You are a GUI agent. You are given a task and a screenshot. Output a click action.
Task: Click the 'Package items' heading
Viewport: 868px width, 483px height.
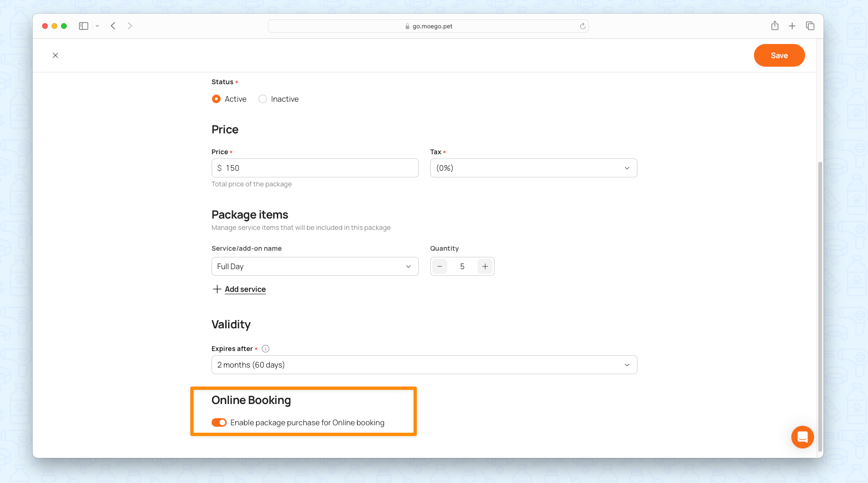tap(250, 215)
